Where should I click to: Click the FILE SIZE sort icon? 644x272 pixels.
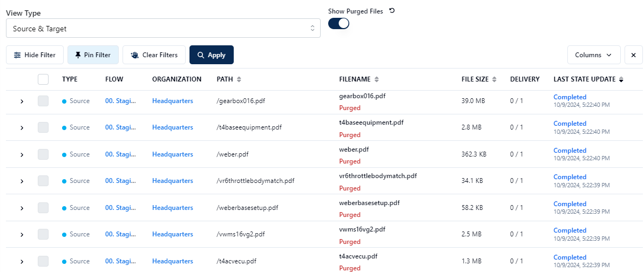(494, 79)
